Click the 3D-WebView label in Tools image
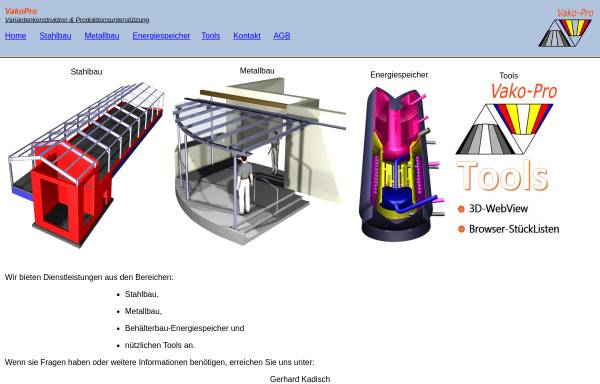600x384 pixels. (498, 208)
